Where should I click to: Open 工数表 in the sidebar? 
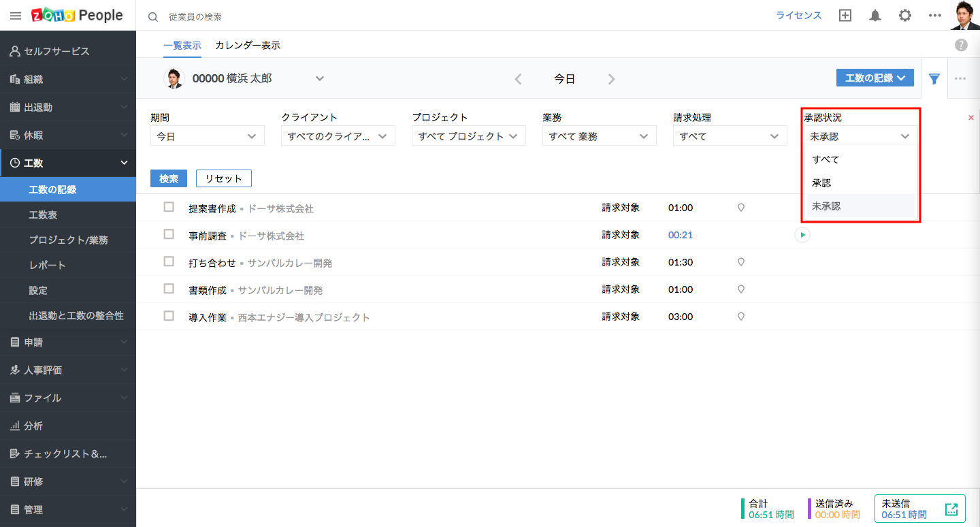click(x=43, y=215)
